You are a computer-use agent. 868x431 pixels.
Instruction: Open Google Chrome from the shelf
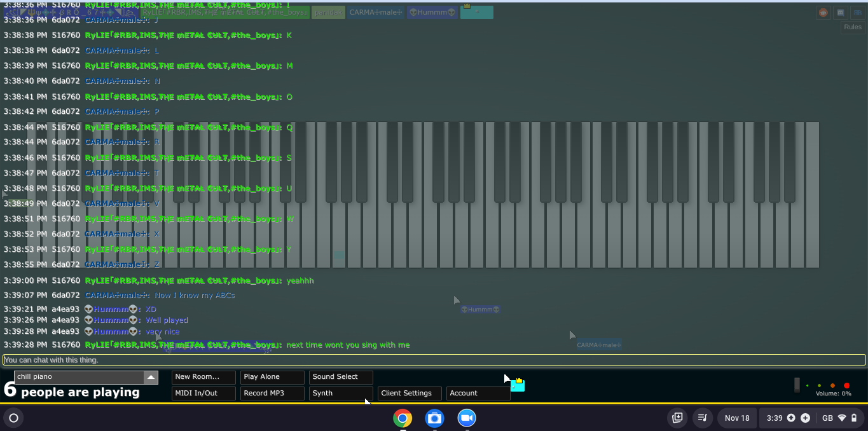pos(402,418)
